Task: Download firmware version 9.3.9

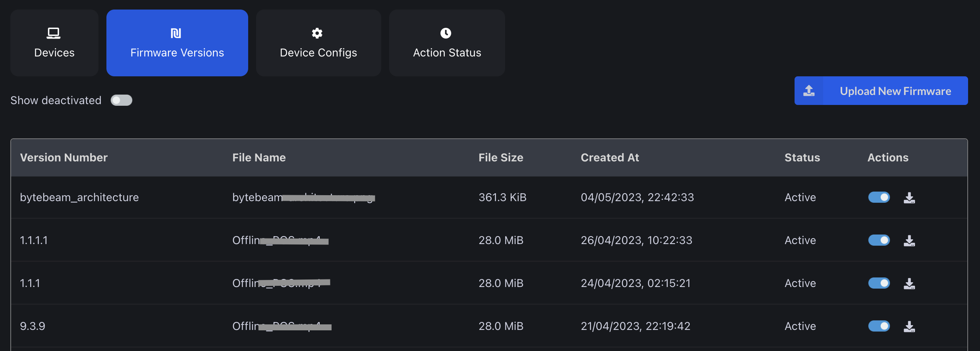Action: click(x=909, y=326)
